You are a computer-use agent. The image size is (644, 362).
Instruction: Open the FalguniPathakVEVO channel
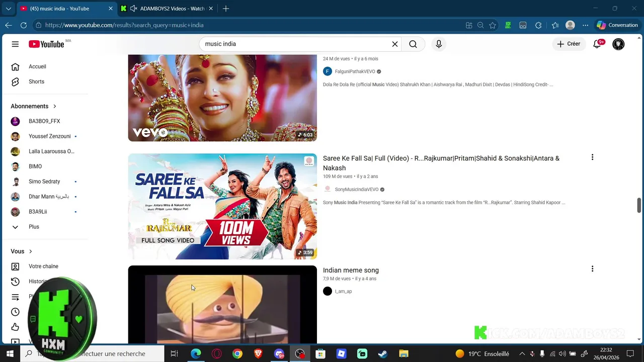(355, 71)
